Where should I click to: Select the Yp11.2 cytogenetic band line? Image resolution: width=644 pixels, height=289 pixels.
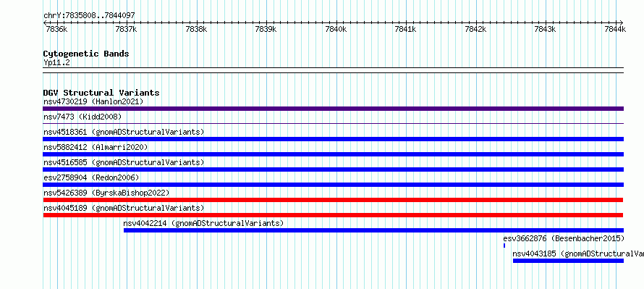(333, 70)
